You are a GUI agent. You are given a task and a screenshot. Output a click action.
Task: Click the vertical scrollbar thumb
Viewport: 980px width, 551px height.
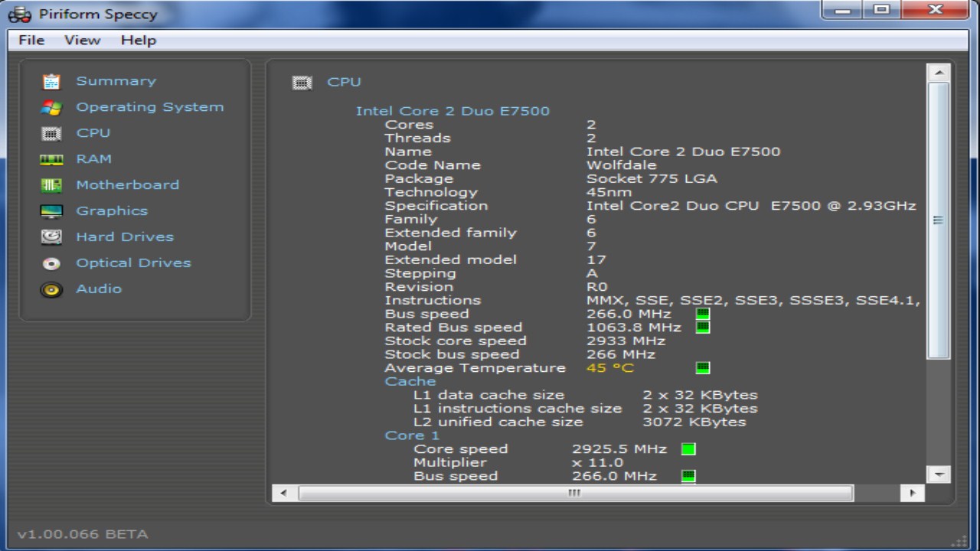pyautogui.click(x=939, y=220)
